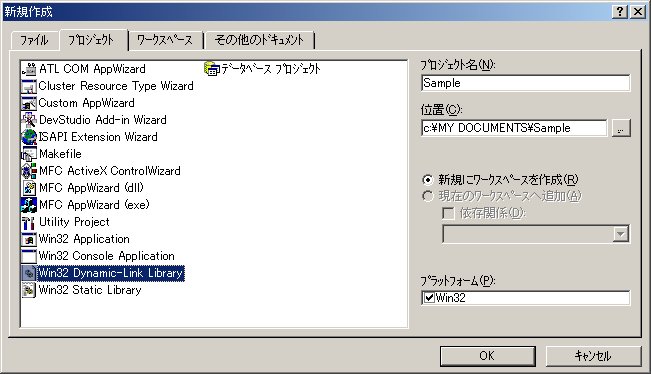
Task: Choose the Custom AppWizard icon
Action: tap(29, 103)
